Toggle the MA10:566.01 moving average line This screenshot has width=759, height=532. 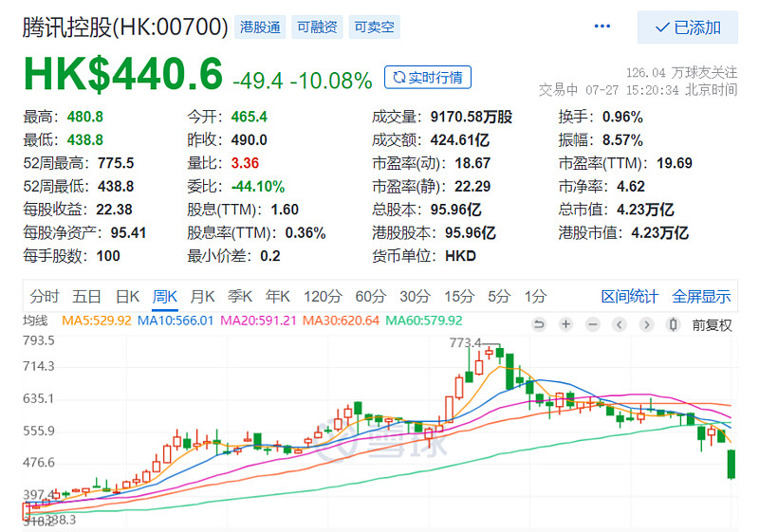[x=176, y=321]
